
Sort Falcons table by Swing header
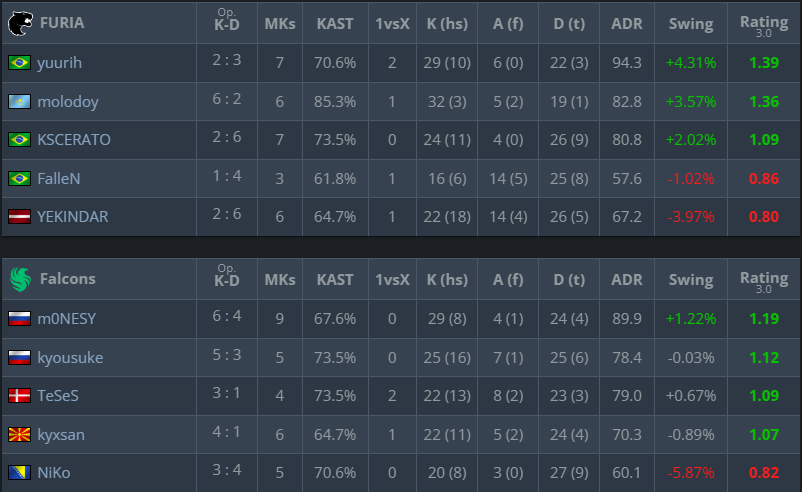coord(691,280)
